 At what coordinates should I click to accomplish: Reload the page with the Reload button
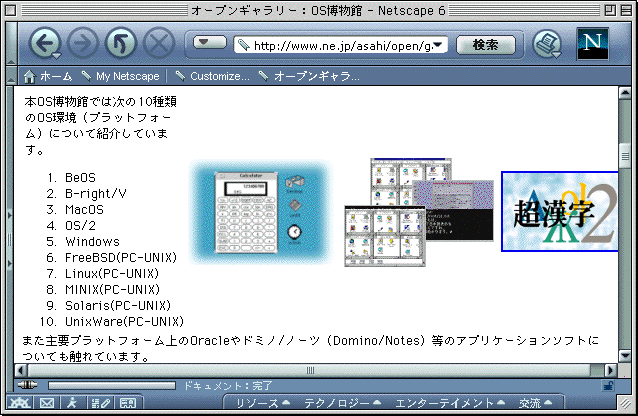[x=120, y=43]
